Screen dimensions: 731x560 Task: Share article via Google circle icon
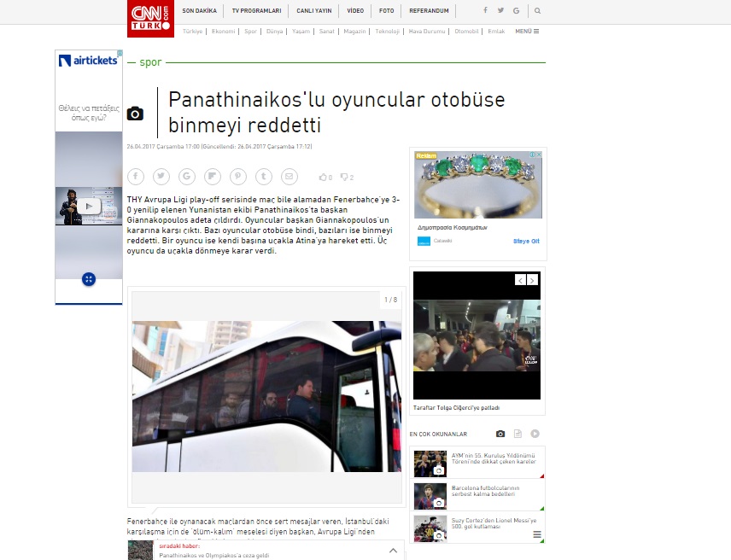187,176
